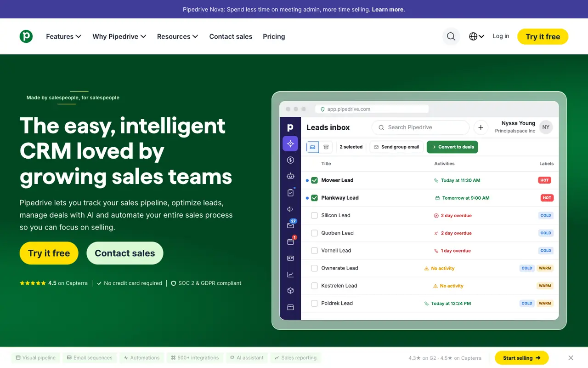Check the Ownerate Lead checkbox
Screen dimensions: 588x368
pos(315,268)
